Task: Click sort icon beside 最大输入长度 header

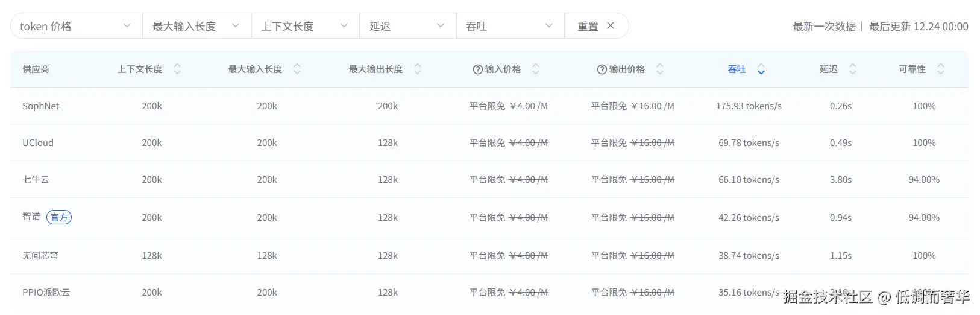Action: pos(297,69)
